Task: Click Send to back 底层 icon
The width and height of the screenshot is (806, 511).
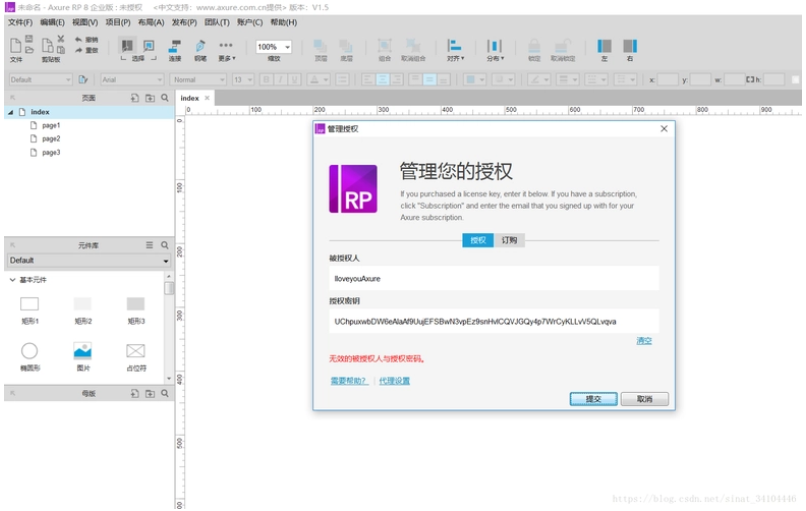Action: (346, 46)
